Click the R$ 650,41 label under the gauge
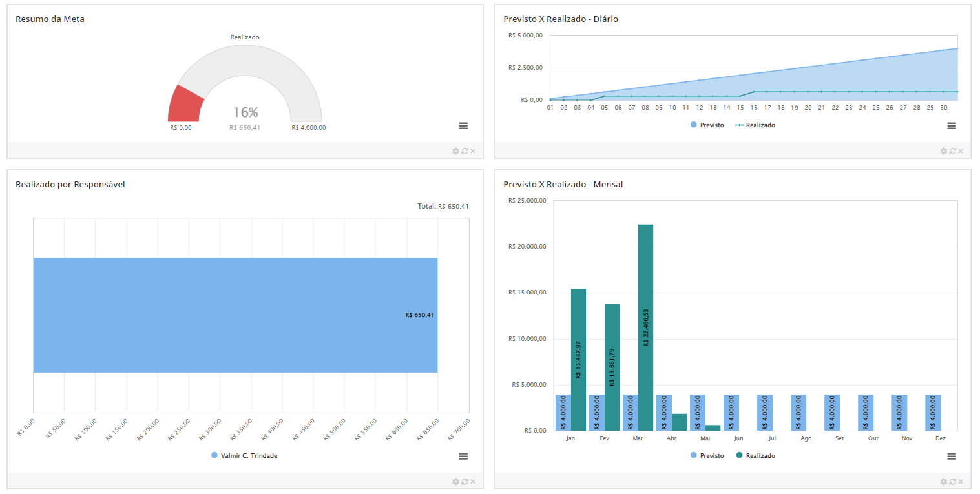The image size is (980, 494). click(245, 128)
